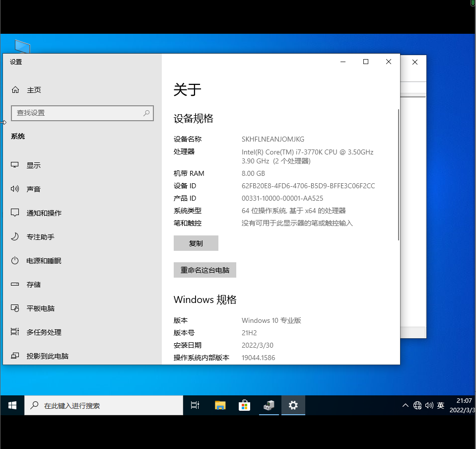
Task: Click the 复制 copy button
Action: 196,243
